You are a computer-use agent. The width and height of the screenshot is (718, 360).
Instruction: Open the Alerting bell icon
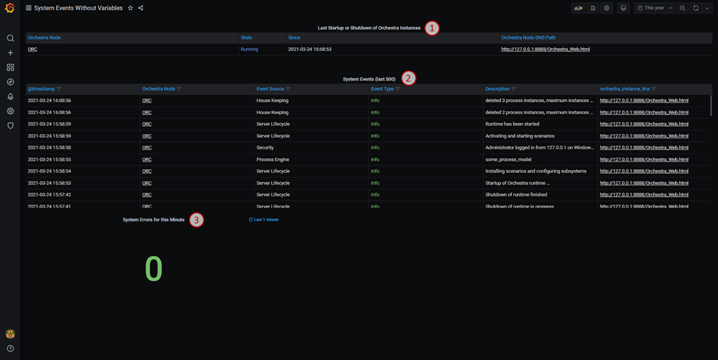(10, 97)
